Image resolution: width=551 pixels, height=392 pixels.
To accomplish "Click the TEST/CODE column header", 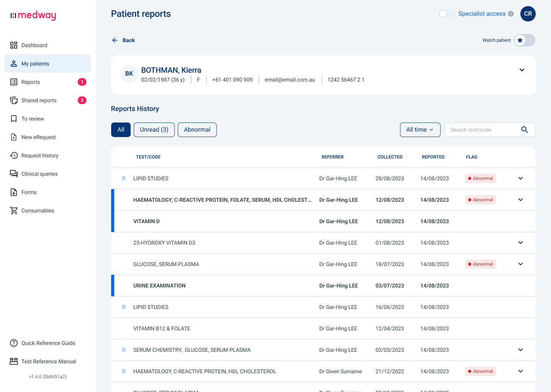I will click(148, 157).
